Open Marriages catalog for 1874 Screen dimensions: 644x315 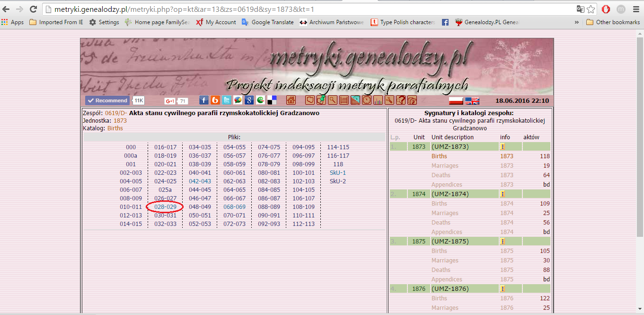[x=444, y=213]
